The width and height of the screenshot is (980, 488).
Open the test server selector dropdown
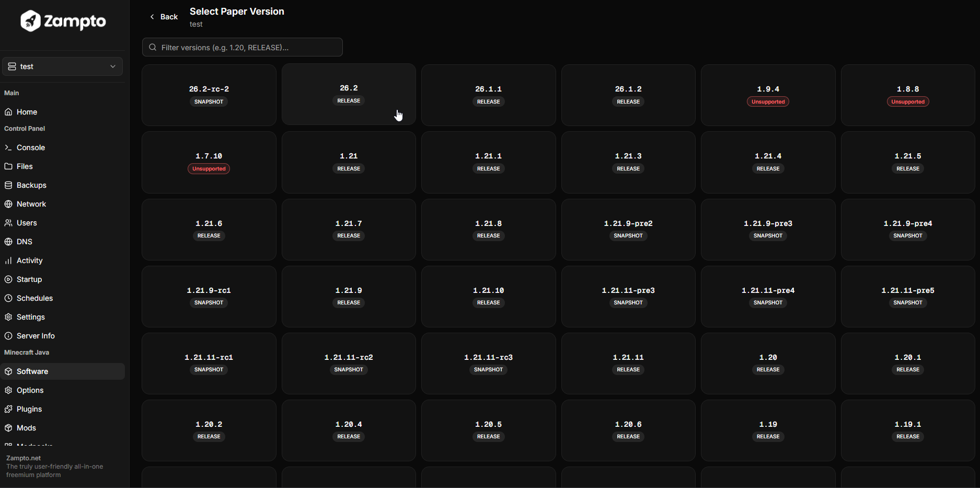click(62, 66)
